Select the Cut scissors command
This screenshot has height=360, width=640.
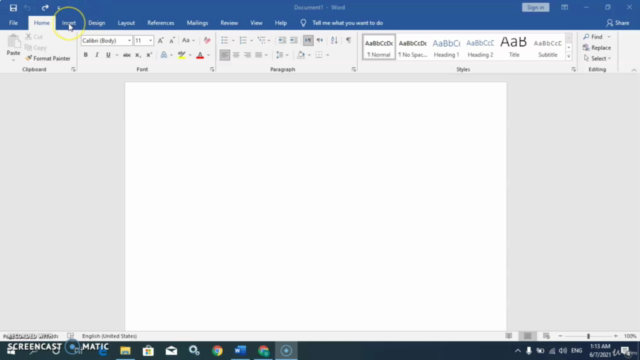(x=34, y=37)
